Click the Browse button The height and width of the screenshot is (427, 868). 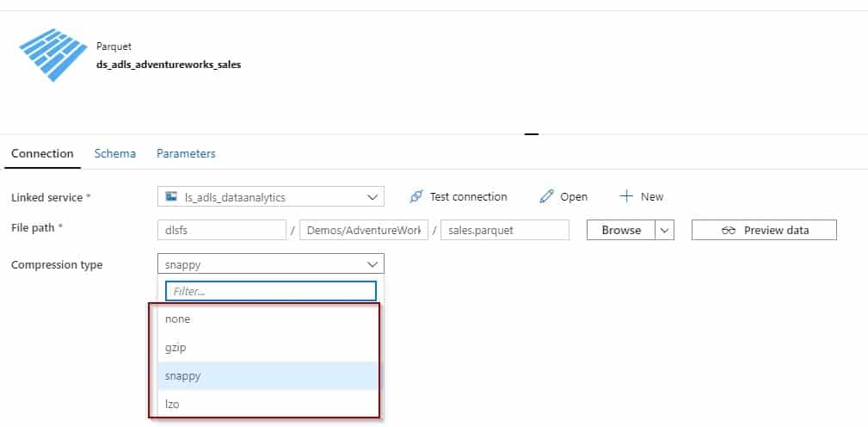(621, 231)
